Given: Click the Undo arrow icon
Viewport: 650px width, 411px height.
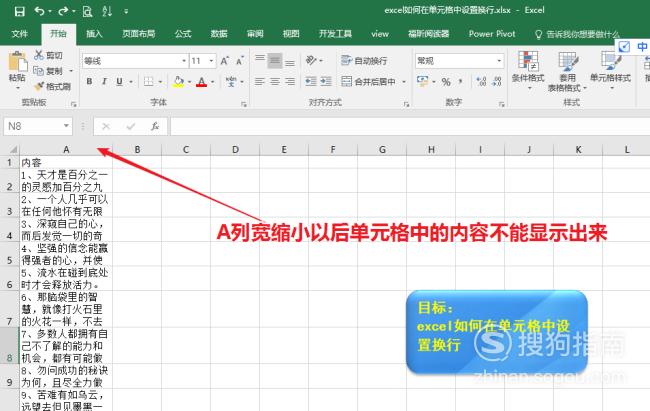Looking at the screenshot, I should point(39,11).
